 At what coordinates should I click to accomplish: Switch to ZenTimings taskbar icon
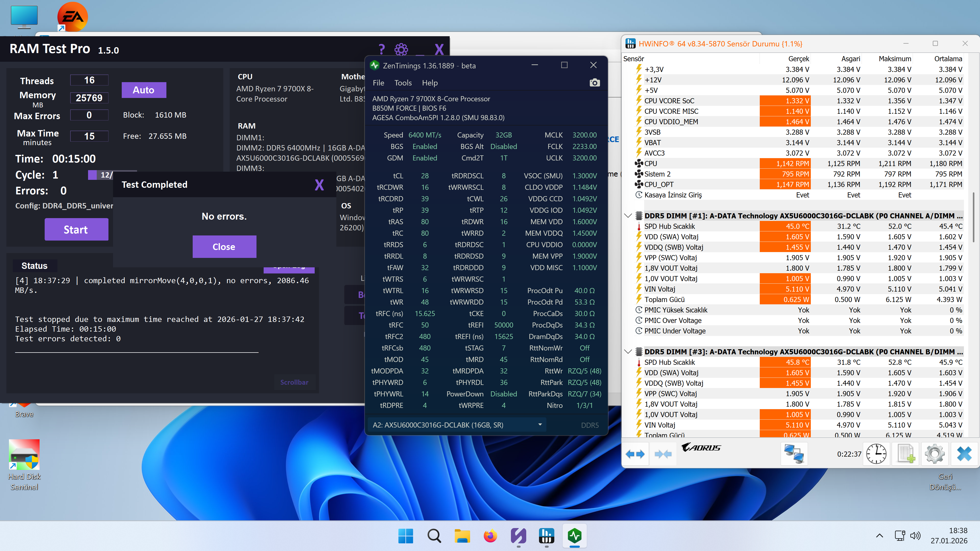(x=575, y=536)
